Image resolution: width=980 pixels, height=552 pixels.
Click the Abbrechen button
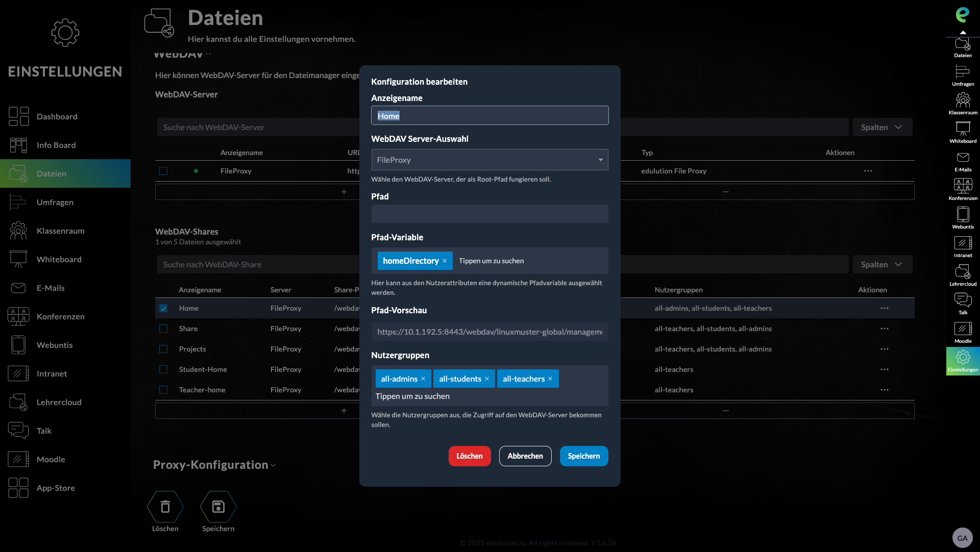click(x=525, y=456)
